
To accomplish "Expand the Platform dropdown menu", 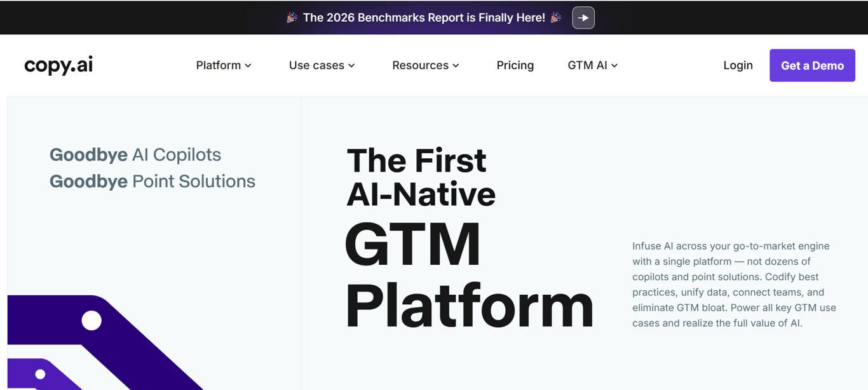I will tap(224, 65).
